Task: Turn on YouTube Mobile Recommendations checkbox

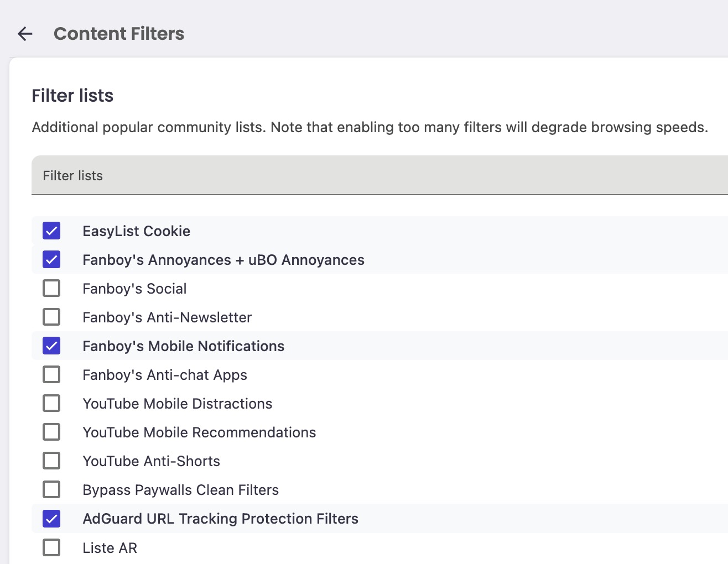Action: coord(51,432)
